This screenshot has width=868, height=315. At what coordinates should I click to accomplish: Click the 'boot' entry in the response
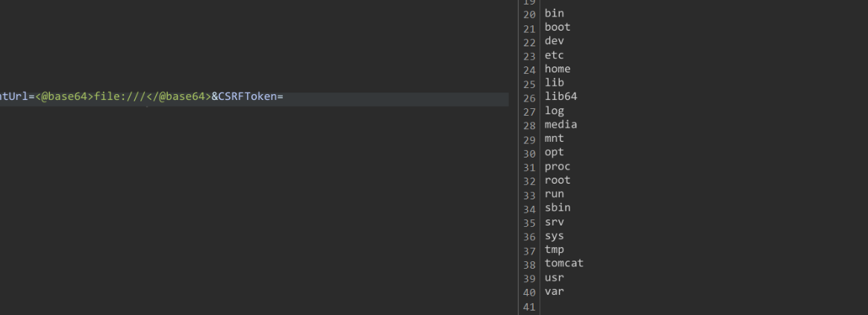pyautogui.click(x=558, y=28)
